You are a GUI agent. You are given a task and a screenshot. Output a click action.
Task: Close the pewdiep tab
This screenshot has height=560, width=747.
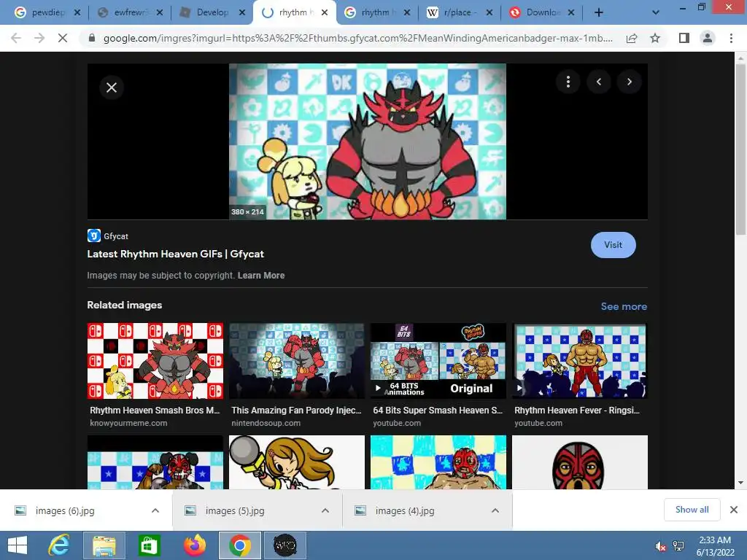77,13
